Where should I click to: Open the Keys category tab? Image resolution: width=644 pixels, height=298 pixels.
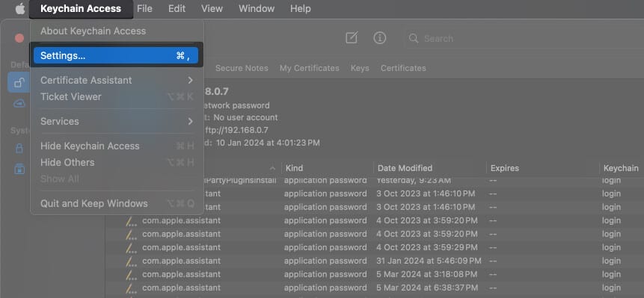pos(360,69)
